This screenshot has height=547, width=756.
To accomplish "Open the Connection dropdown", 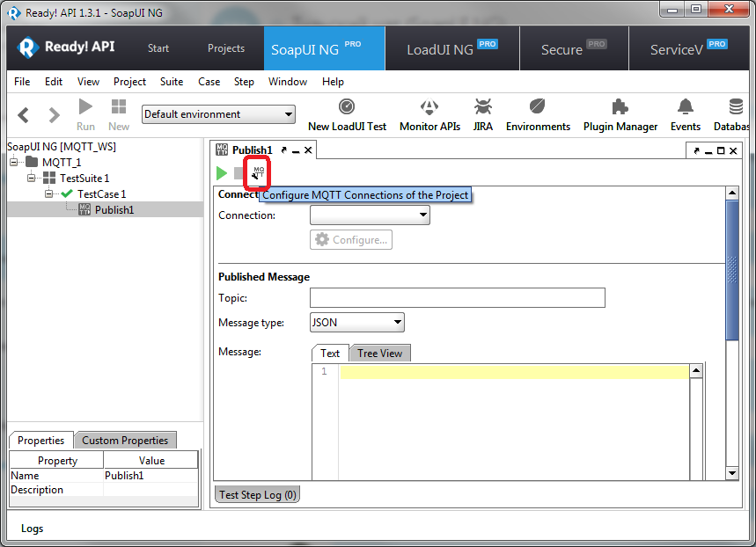I will (370, 215).
